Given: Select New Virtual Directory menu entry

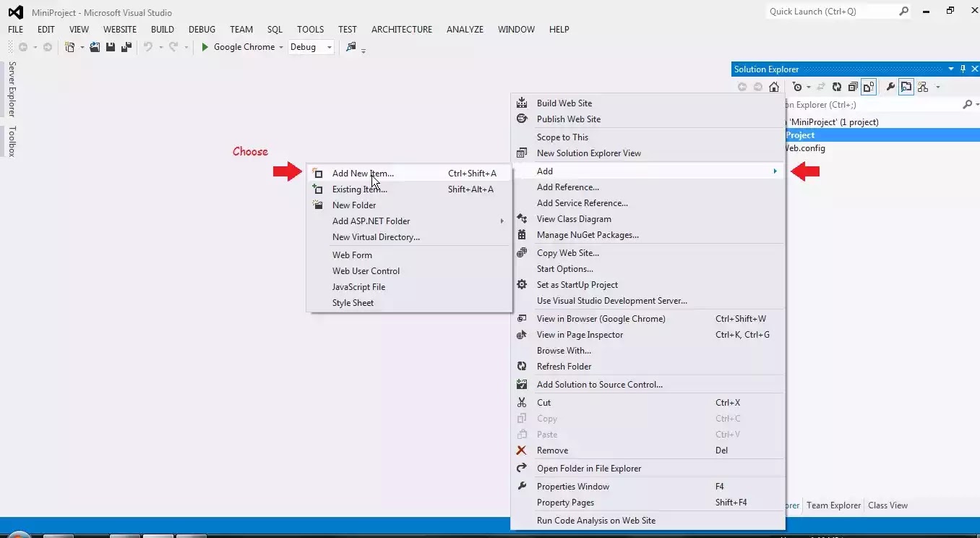Looking at the screenshot, I should point(409,237).
